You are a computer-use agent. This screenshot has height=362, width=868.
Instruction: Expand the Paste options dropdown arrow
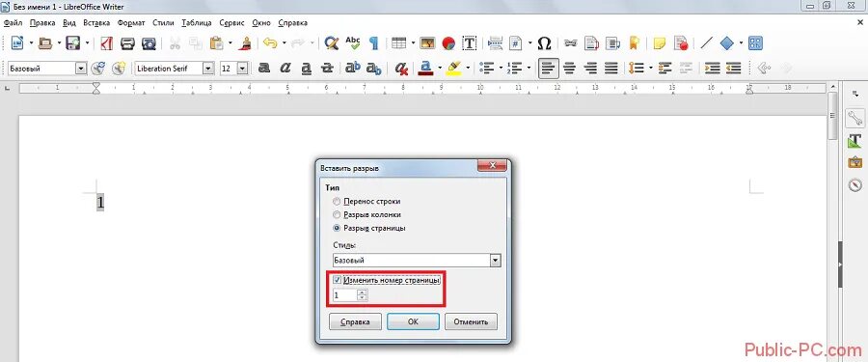(230, 42)
